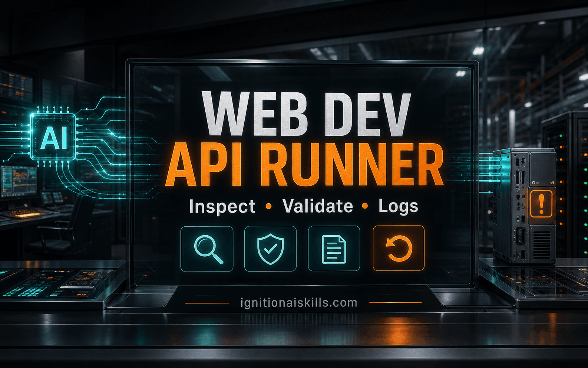588x368 pixels.
Task: Click the "Inspect" text
Action: [222, 206]
